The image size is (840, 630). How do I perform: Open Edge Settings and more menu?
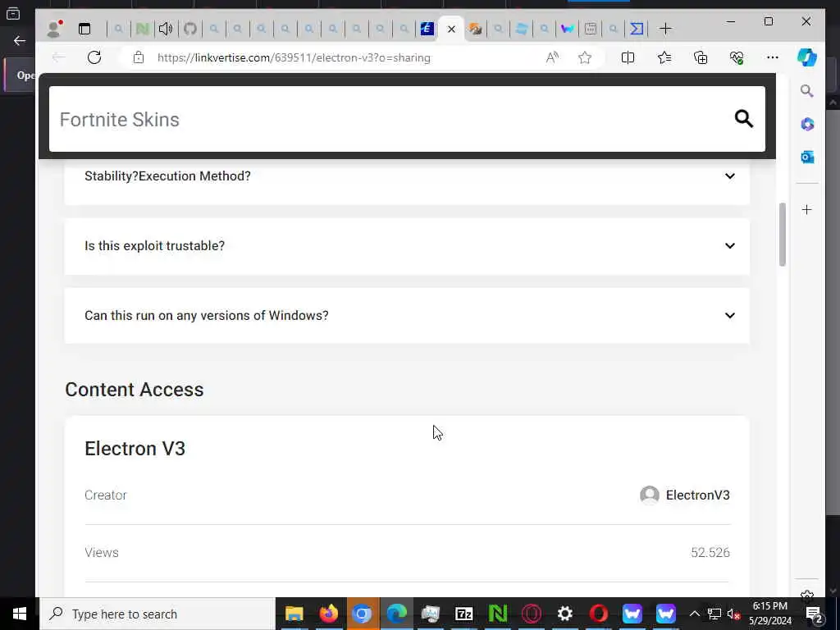[x=773, y=57]
